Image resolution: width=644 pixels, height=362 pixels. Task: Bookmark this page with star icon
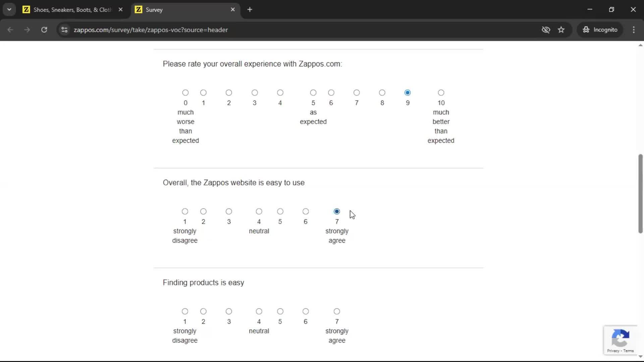(x=561, y=30)
